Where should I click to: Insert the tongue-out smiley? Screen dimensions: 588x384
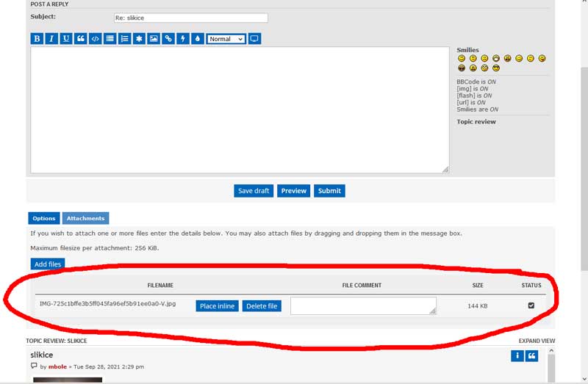542,59
